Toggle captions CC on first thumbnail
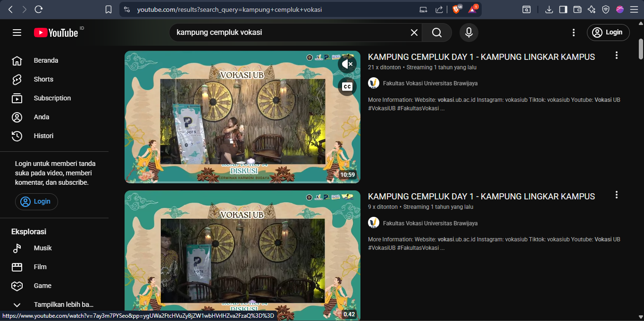Screen dimensions: 644x321 point(347,87)
